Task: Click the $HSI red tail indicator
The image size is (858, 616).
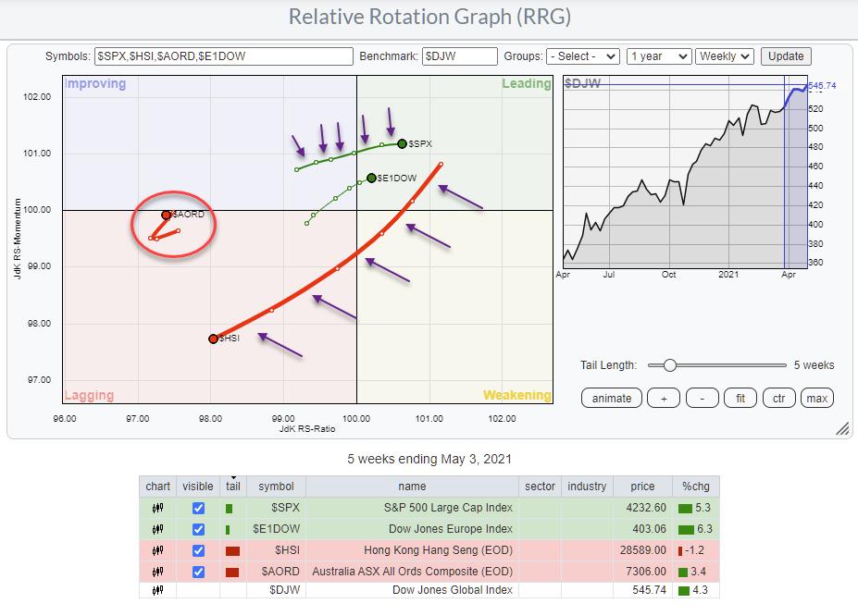Action: [232, 551]
